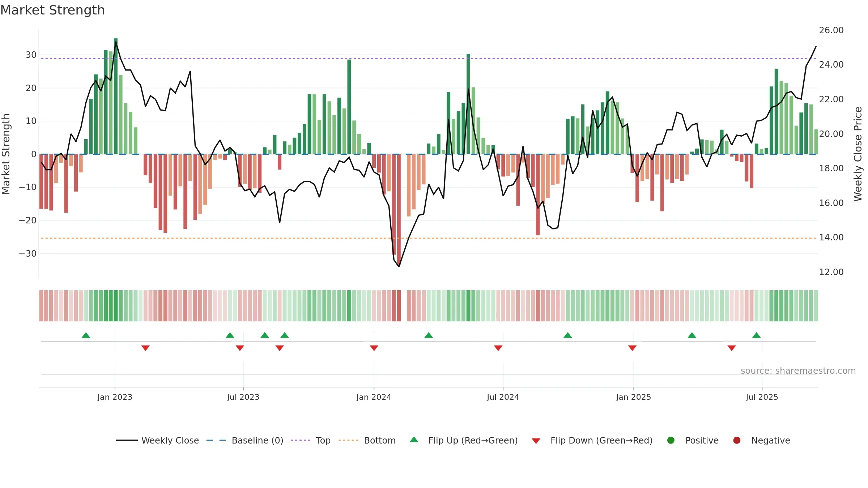Toggle the Weekly Close legend entry
The width and height of the screenshot is (868, 488).
coord(158,440)
